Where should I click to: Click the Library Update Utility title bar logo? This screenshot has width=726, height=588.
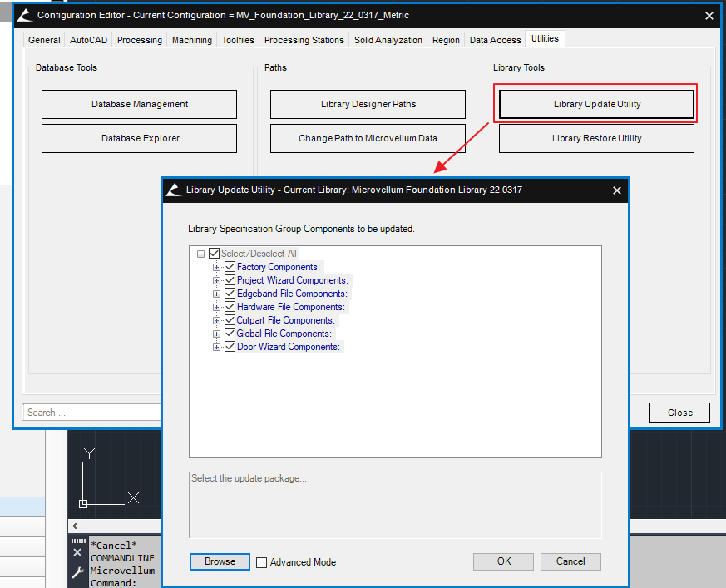tap(174, 190)
